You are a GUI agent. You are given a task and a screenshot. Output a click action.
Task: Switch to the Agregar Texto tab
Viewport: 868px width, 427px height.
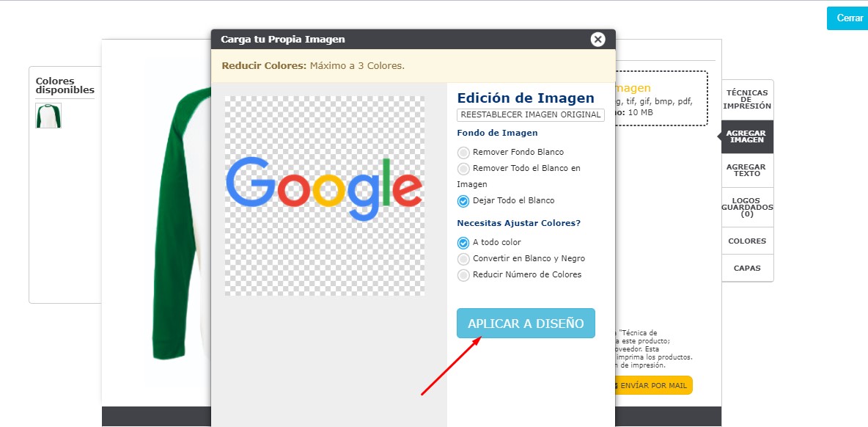tap(747, 170)
